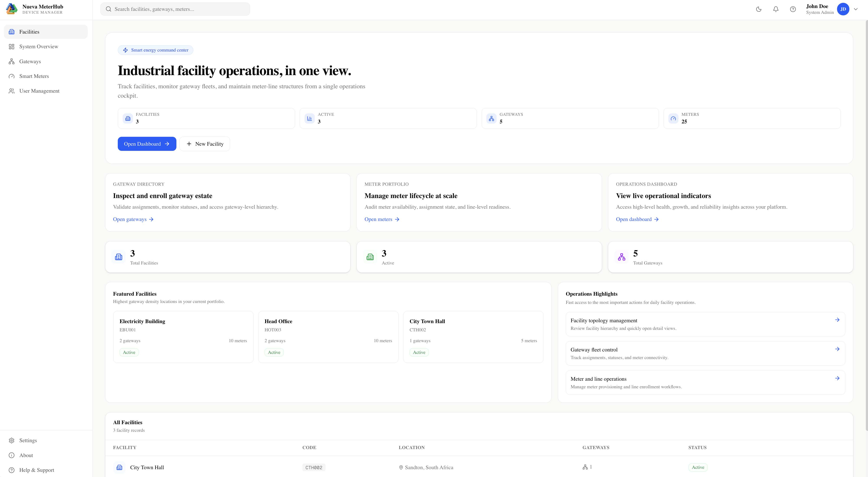Follow the Open gateways link
The height and width of the screenshot is (477, 868).
133,219
